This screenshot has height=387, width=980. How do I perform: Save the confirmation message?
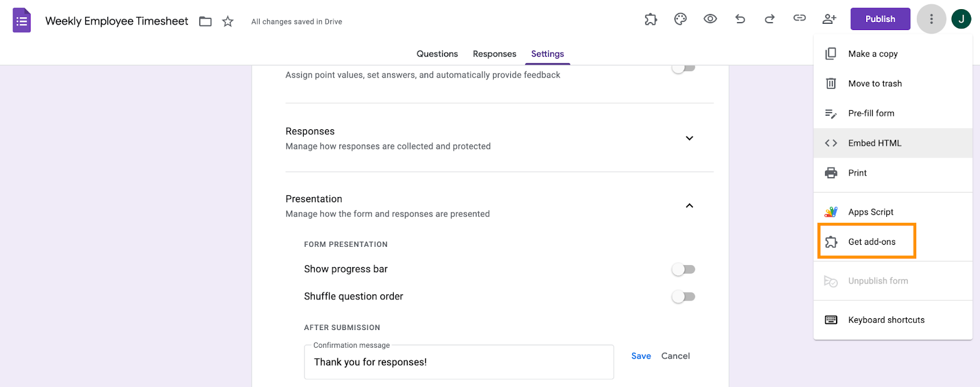click(641, 356)
